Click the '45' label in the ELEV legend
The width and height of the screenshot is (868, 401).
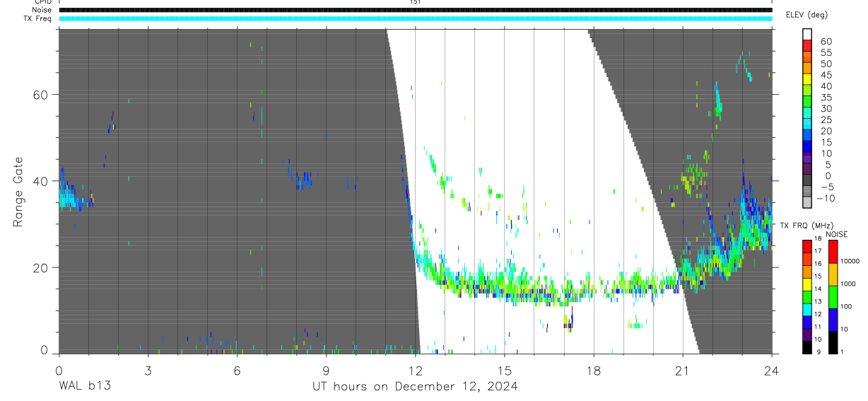(826, 75)
